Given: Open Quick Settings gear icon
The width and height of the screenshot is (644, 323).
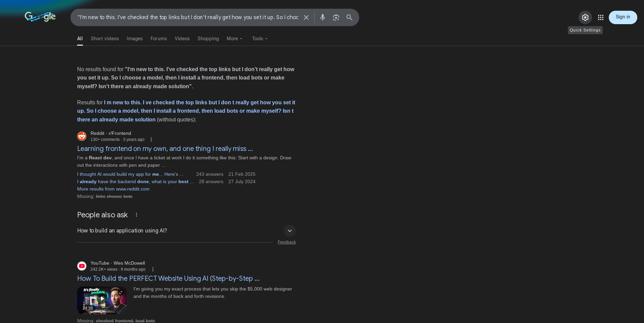Looking at the screenshot, I should tap(585, 17).
